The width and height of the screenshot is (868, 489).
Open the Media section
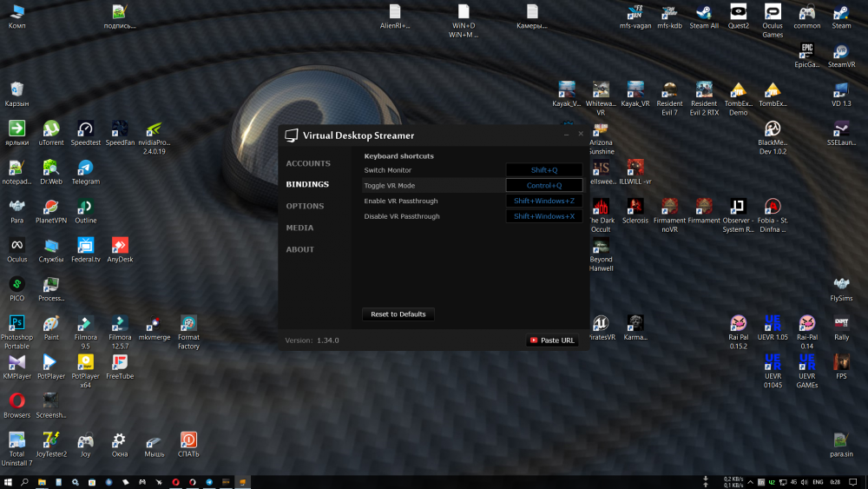299,228
